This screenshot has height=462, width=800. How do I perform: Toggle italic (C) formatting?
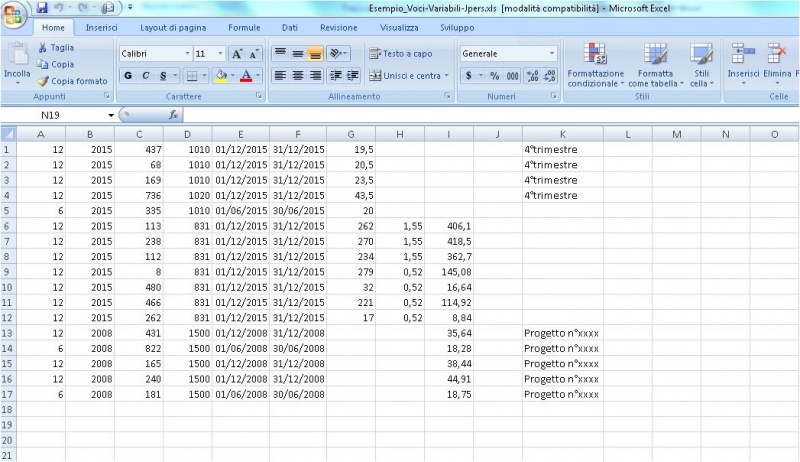[145, 75]
